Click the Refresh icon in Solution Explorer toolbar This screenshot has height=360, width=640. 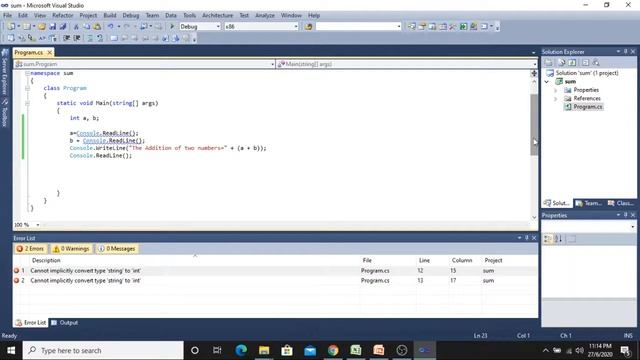(x=572, y=62)
